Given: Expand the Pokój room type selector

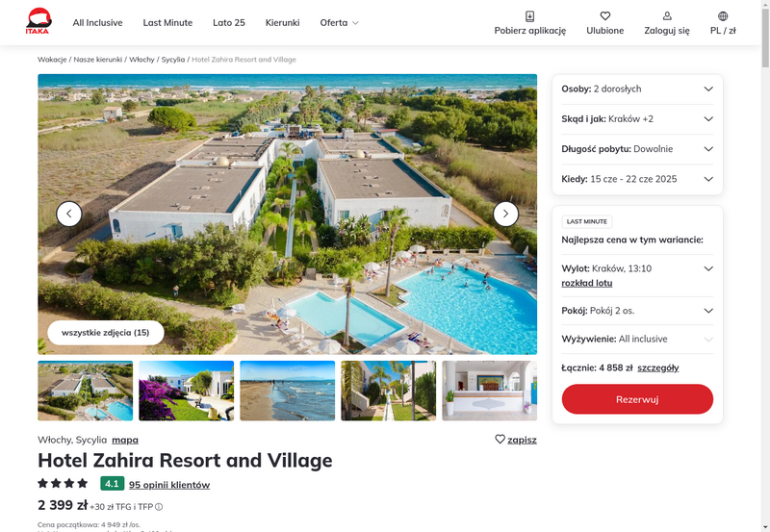Looking at the screenshot, I should click(637, 311).
